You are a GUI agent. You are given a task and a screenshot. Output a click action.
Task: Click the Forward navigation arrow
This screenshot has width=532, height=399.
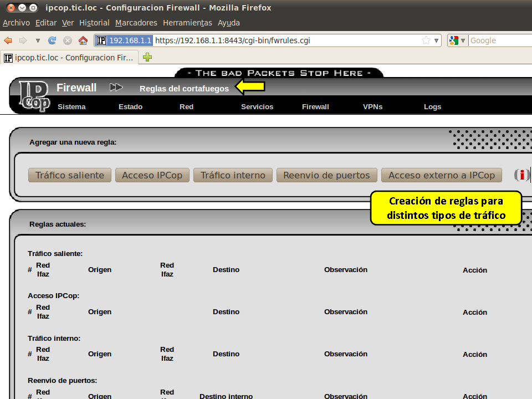pos(23,40)
